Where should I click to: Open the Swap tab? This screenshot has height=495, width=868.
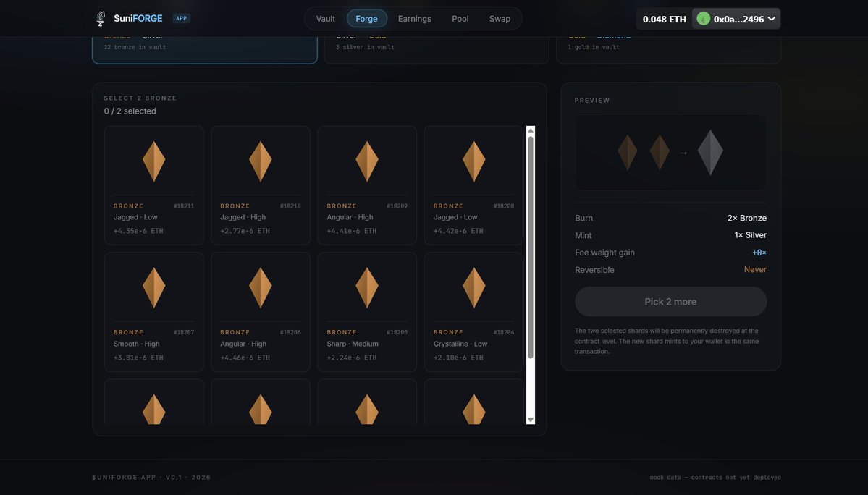coord(500,19)
